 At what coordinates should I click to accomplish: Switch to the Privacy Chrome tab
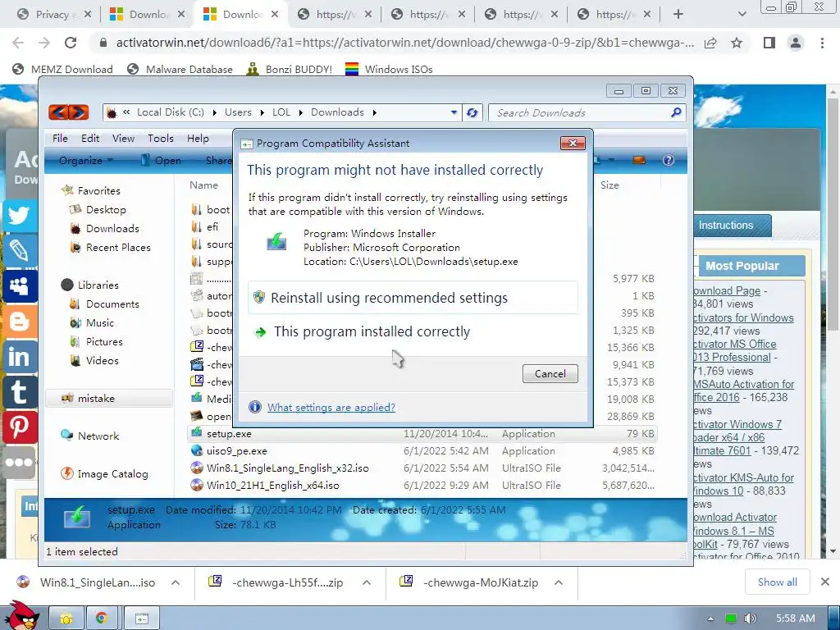pos(52,15)
